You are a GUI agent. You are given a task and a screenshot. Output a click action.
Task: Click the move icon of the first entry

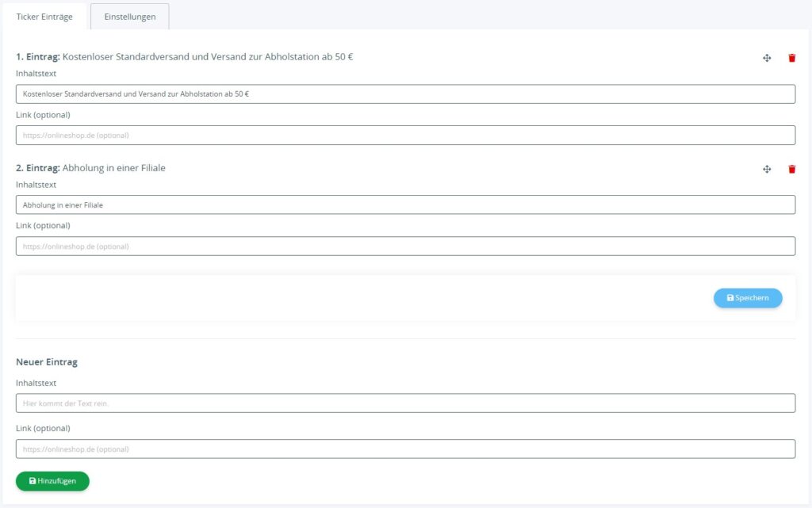767,57
